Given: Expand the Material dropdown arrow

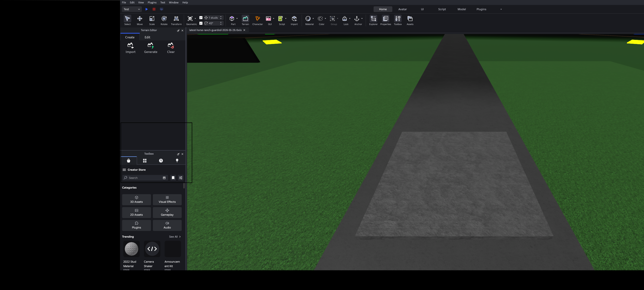Looking at the screenshot, I should pos(313,19).
